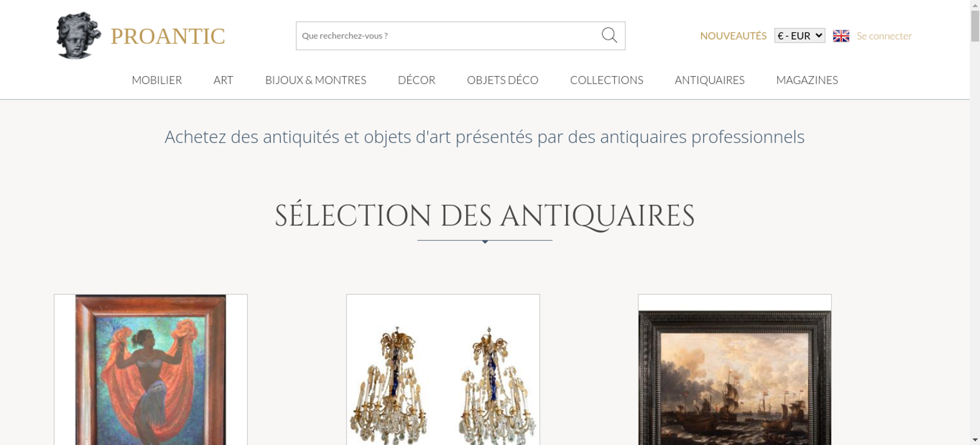Click the Se connecter link
This screenshot has height=445, width=980.
click(x=884, y=36)
